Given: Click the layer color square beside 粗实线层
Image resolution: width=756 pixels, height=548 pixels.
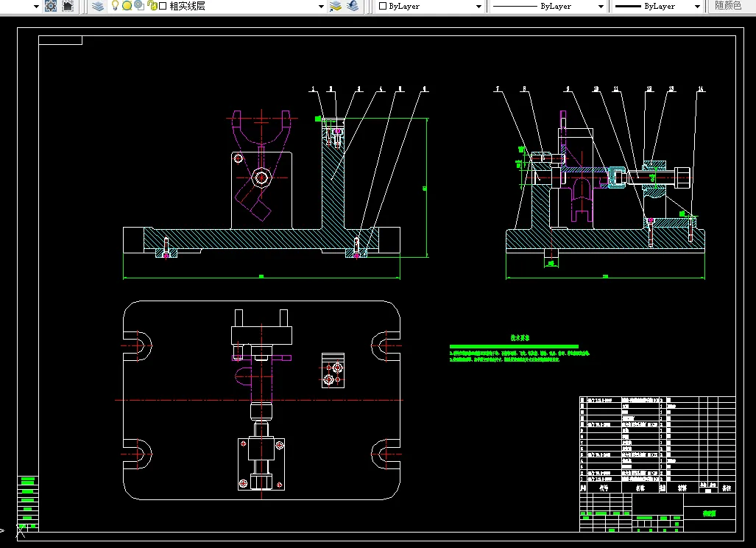Looking at the screenshot, I should coord(163,6).
